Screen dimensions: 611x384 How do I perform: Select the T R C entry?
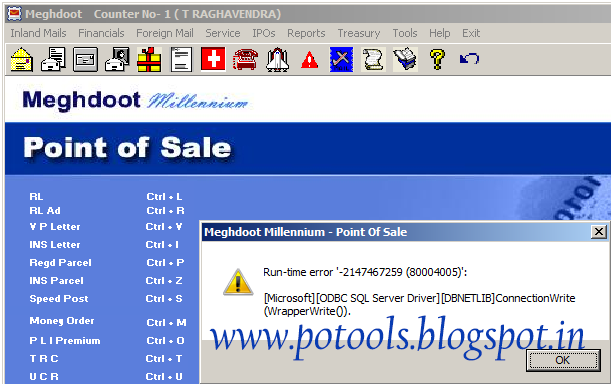tap(44, 358)
